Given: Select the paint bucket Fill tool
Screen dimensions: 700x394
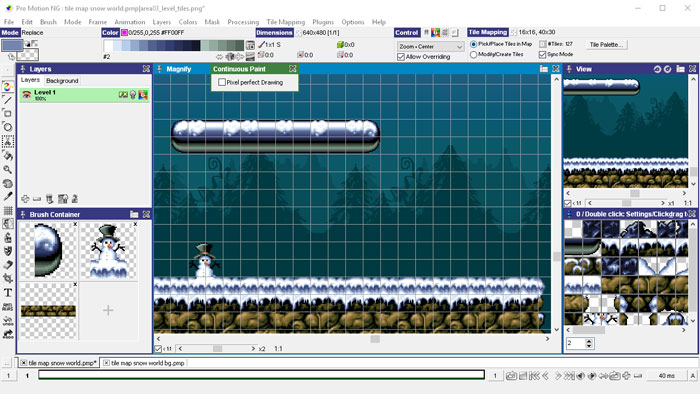Looking at the screenshot, I should 8,155.
